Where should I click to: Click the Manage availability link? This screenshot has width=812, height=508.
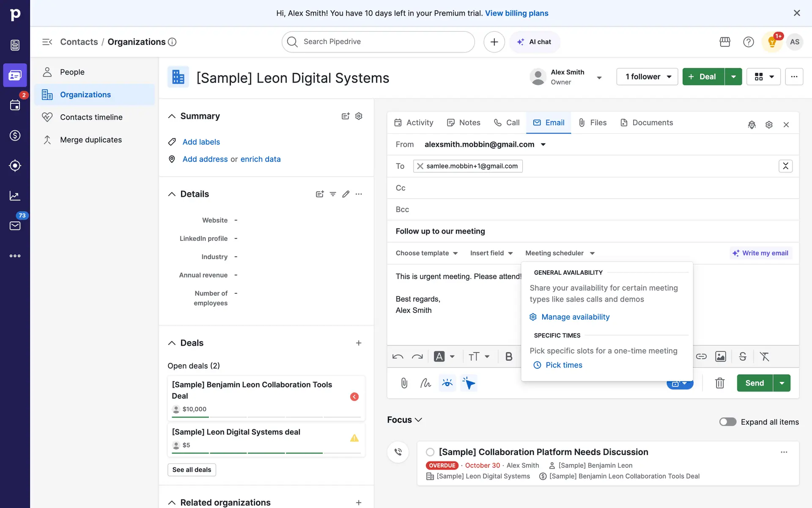coord(575,317)
